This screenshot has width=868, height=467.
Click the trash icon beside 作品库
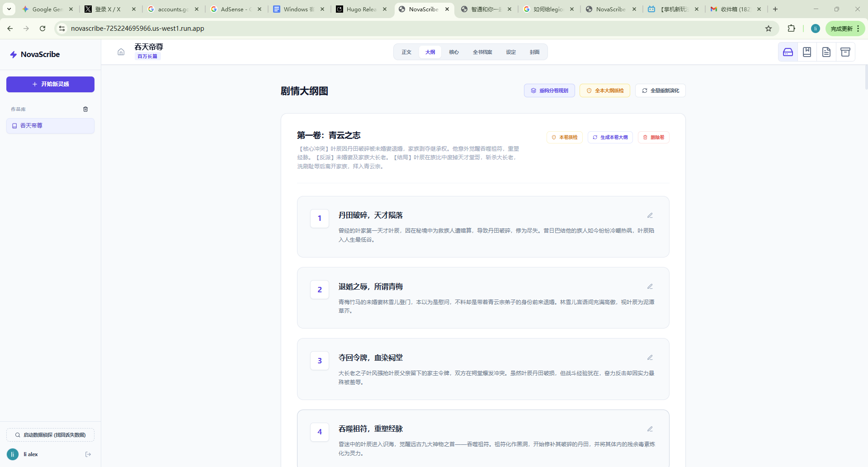pos(85,109)
